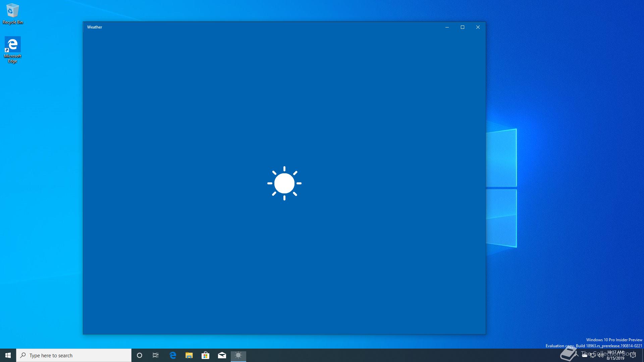Close the Weather window

pos(478,27)
